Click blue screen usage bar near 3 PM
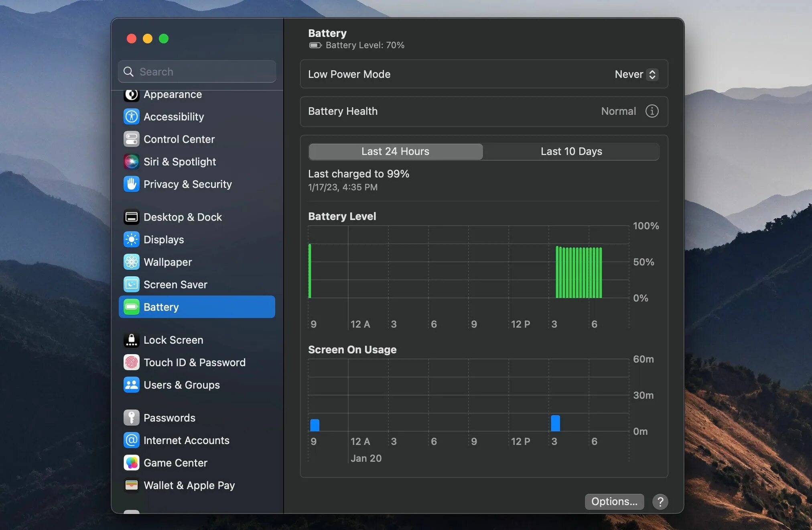Image resolution: width=812 pixels, height=530 pixels. [555, 423]
